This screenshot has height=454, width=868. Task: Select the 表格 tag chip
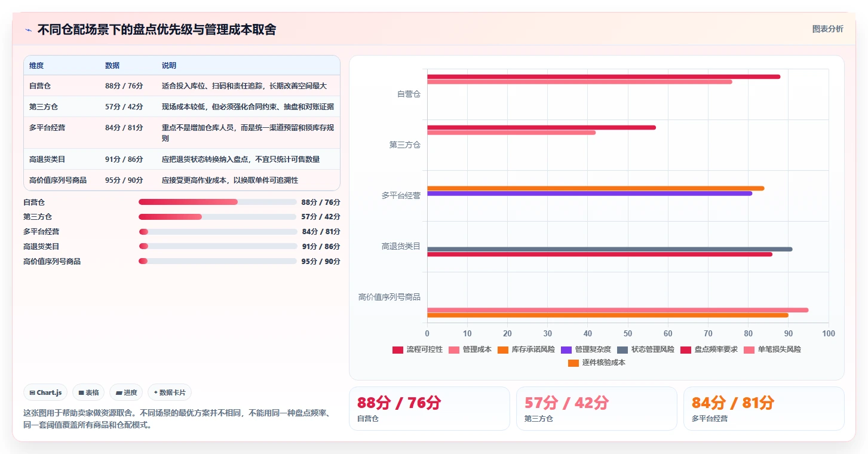click(x=88, y=392)
